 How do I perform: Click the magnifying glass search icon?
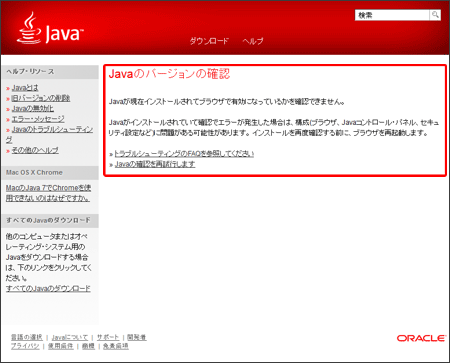tap(435, 15)
